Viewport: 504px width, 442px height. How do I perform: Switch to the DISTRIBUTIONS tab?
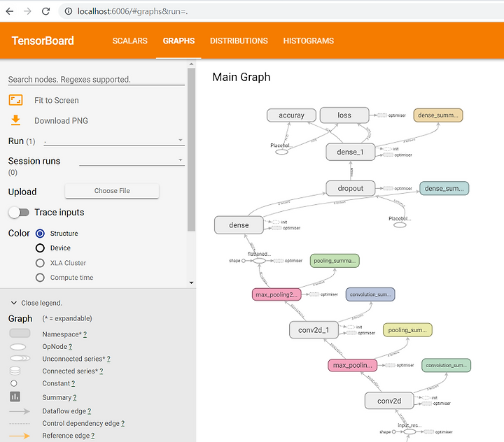click(x=239, y=41)
